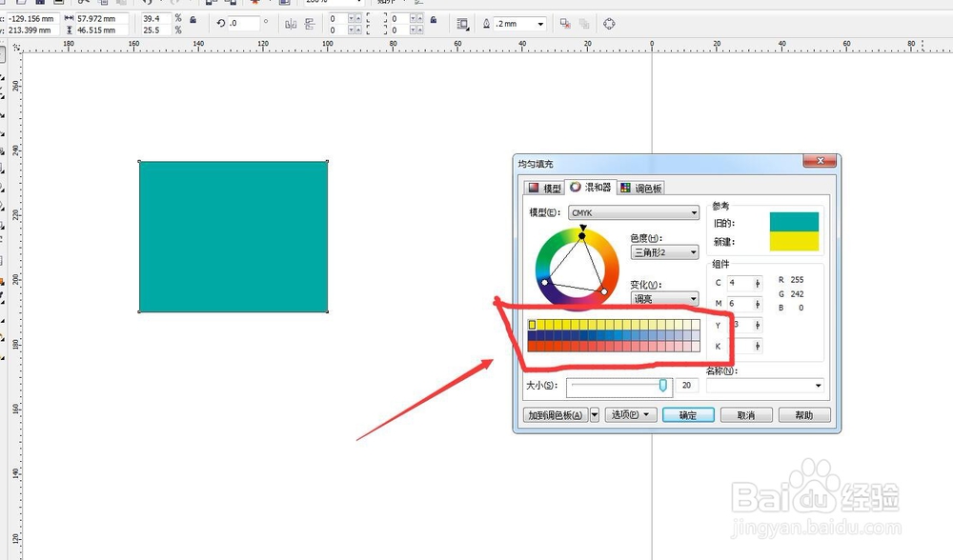Click the C component input field

pyautogui.click(x=740, y=283)
